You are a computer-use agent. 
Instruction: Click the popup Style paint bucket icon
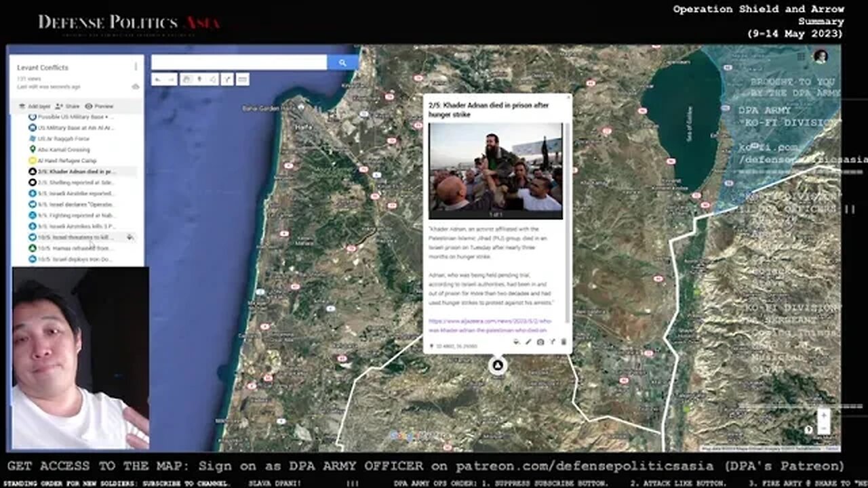click(x=516, y=342)
